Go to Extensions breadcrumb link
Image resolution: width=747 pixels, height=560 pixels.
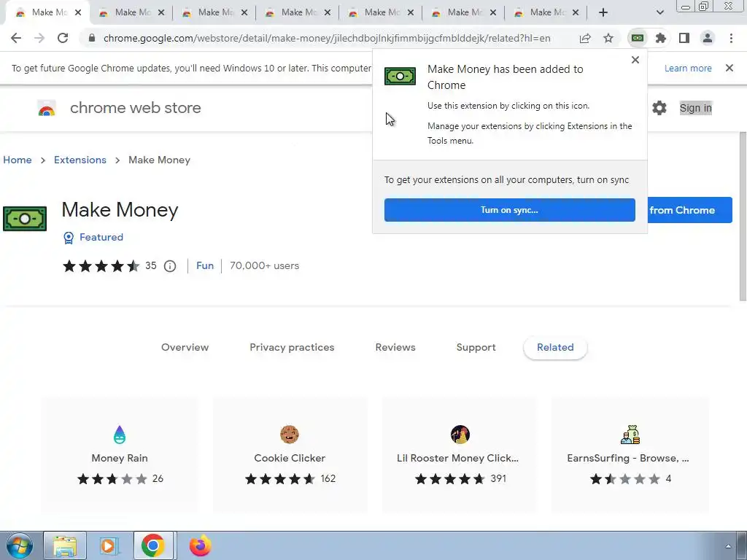(x=80, y=160)
